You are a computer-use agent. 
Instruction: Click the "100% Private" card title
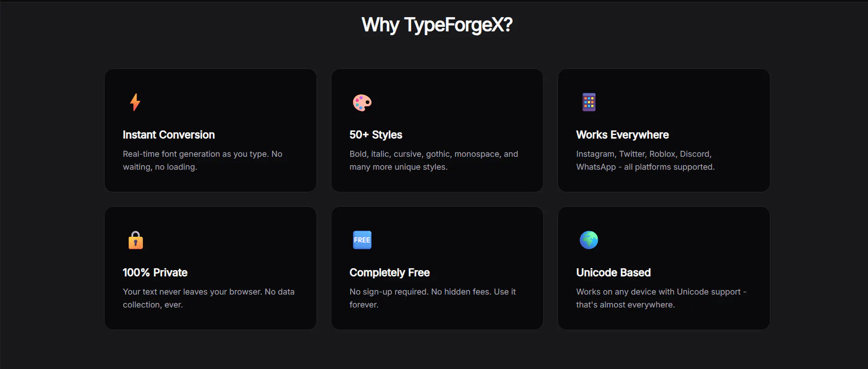(155, 272)
